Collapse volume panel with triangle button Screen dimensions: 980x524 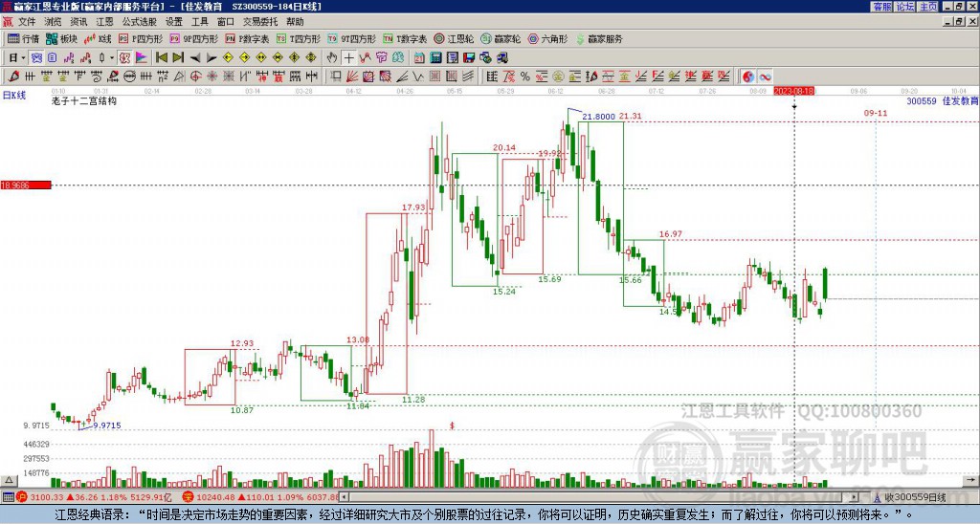(9, 481)
